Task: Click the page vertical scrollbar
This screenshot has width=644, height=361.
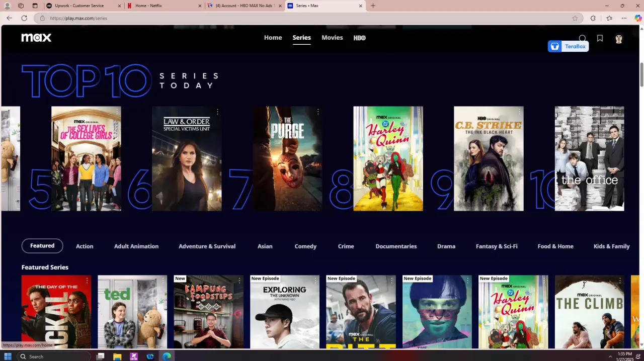Action: 641,74
